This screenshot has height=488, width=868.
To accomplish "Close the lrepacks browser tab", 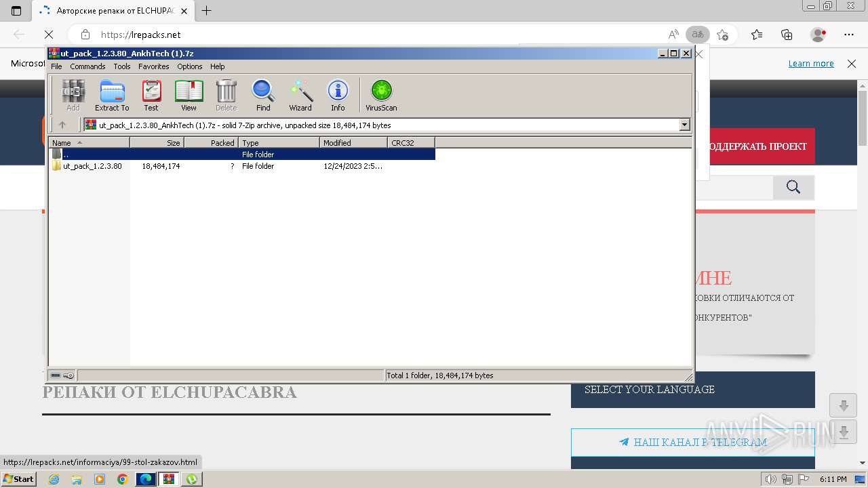I will 184,11.
